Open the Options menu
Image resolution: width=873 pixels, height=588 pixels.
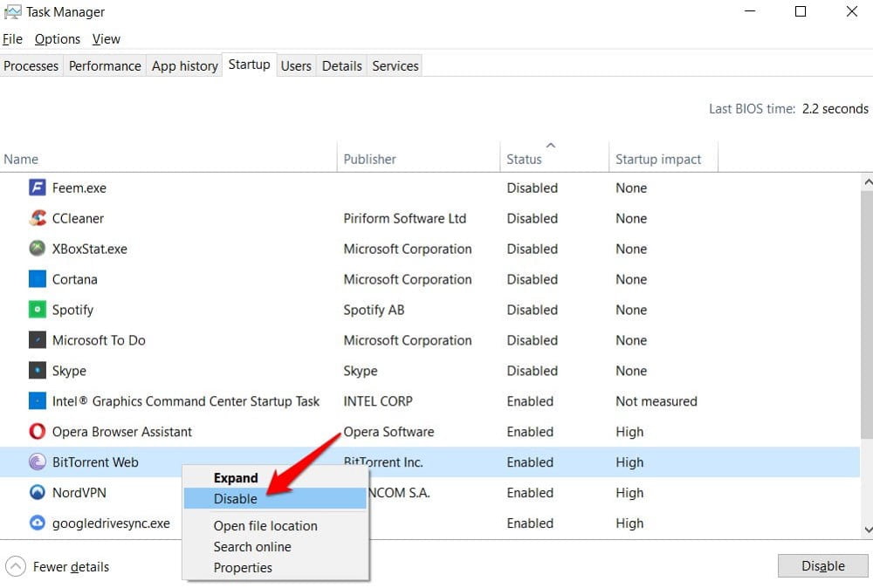pyautogui.click(x=57, y=39)
